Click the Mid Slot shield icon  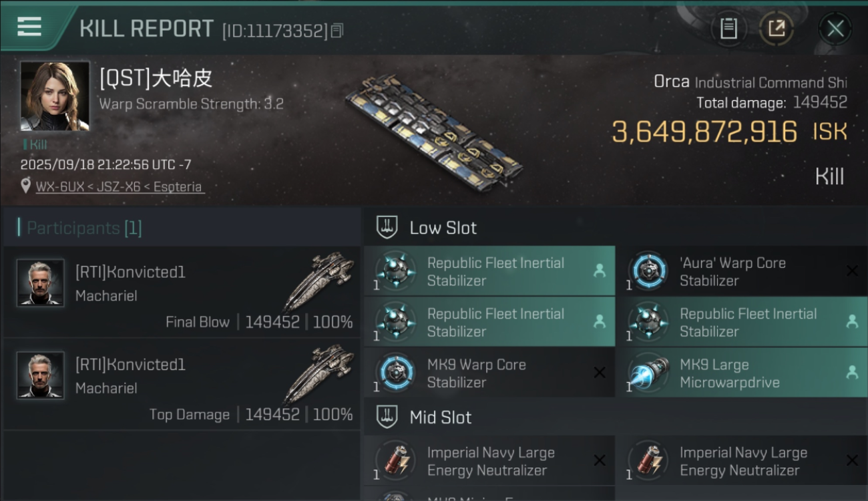(387, 417)
